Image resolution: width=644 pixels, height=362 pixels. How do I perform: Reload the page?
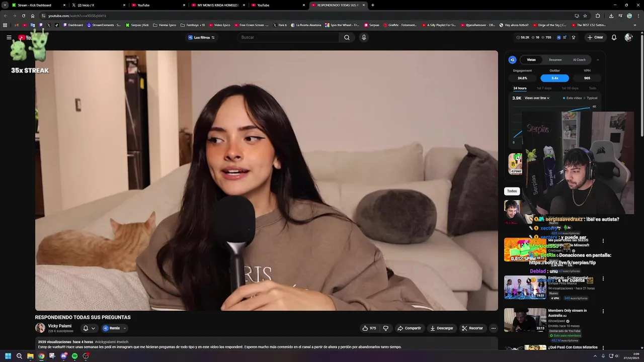[24, 16]
